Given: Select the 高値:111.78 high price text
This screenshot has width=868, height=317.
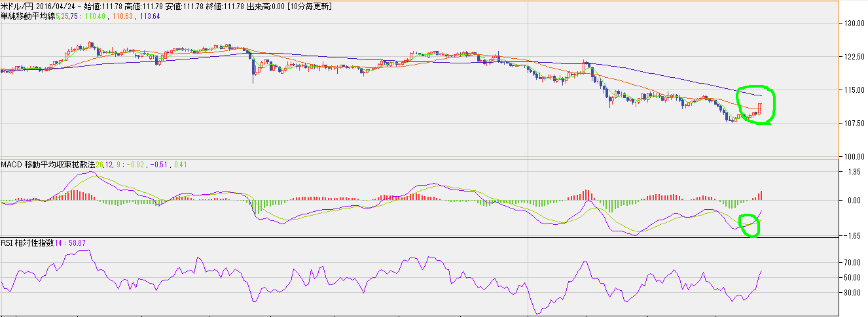Looking at the screenshot, I should 145,6.
